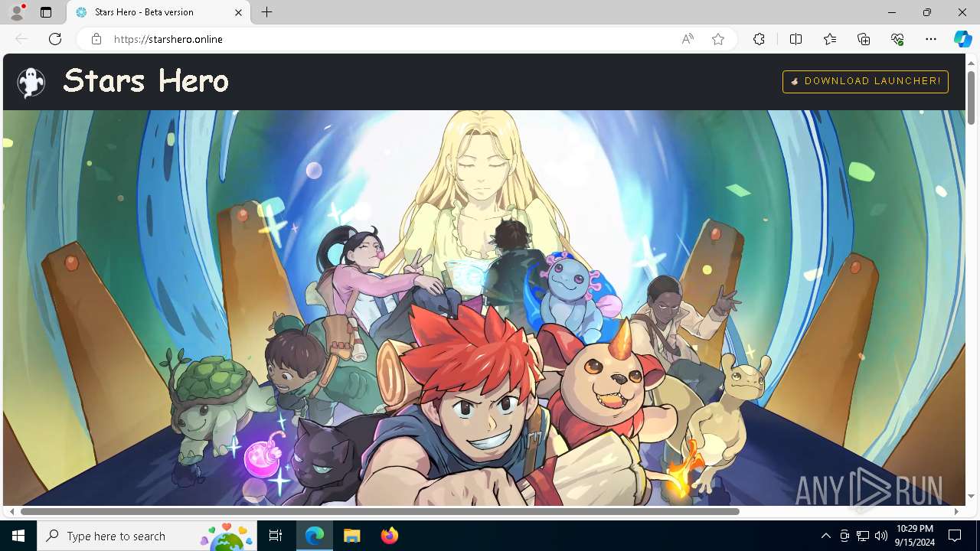Close the Stars Hero browser tab
Viewport: 980px width, 551px height.
238,12
